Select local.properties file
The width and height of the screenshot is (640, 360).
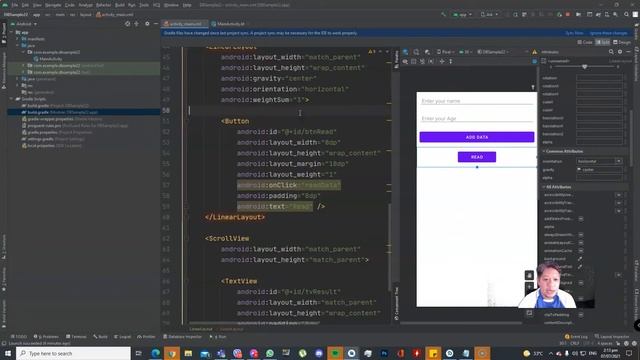(x=51, y=146)
